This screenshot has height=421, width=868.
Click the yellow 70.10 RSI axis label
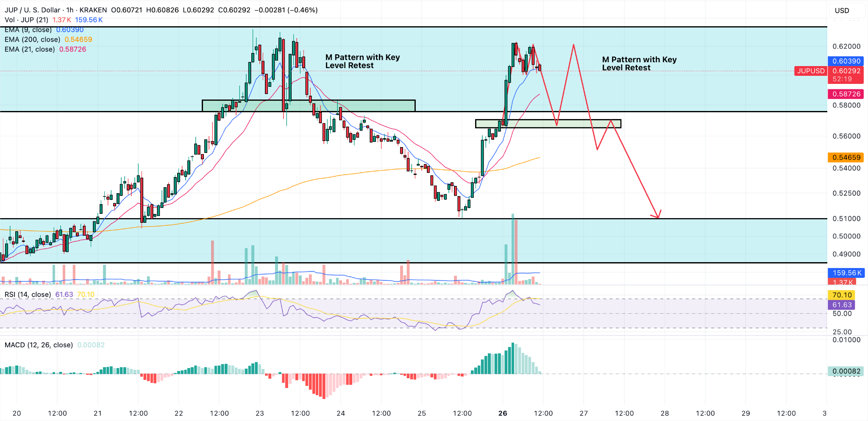pos(842,295)
